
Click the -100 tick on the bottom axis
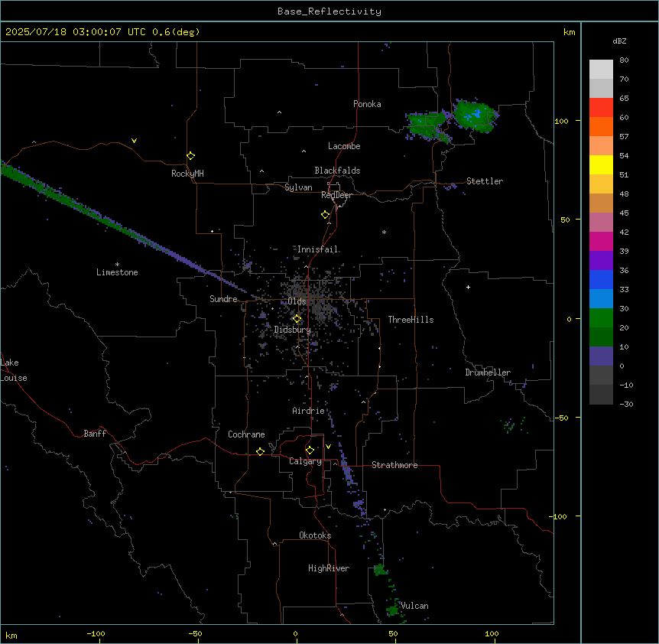(x=96, y=634)
